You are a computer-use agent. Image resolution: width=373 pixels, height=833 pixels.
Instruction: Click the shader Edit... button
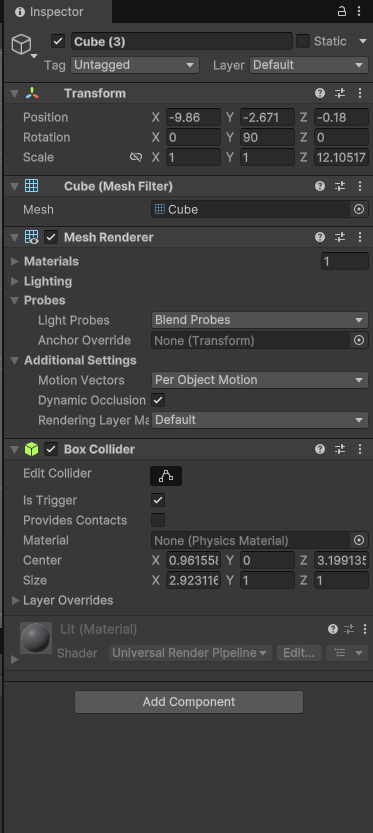point(299,653)
